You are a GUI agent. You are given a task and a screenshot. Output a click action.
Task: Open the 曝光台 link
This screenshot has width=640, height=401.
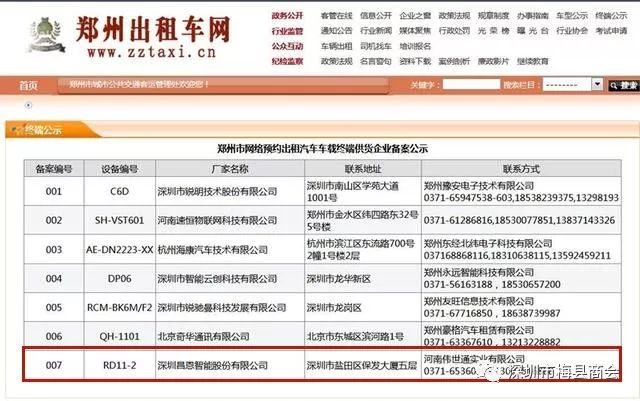point(533,31)
